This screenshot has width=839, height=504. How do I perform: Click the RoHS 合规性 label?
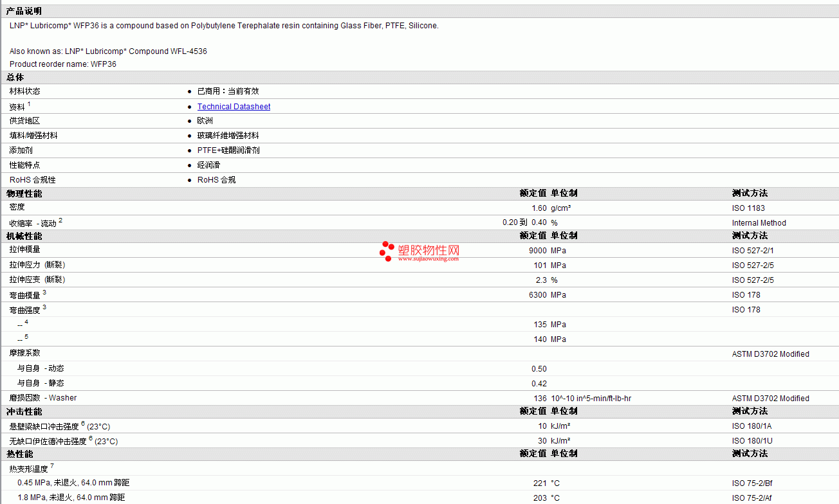(33, 180)
